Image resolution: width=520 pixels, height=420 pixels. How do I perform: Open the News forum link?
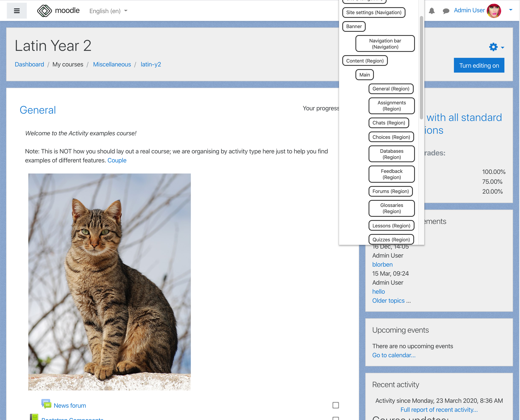click(x=70, y=405)
